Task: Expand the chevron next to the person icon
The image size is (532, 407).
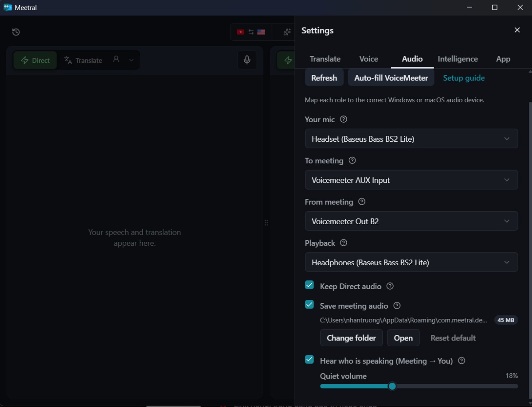Action: (x=131, y=60)
